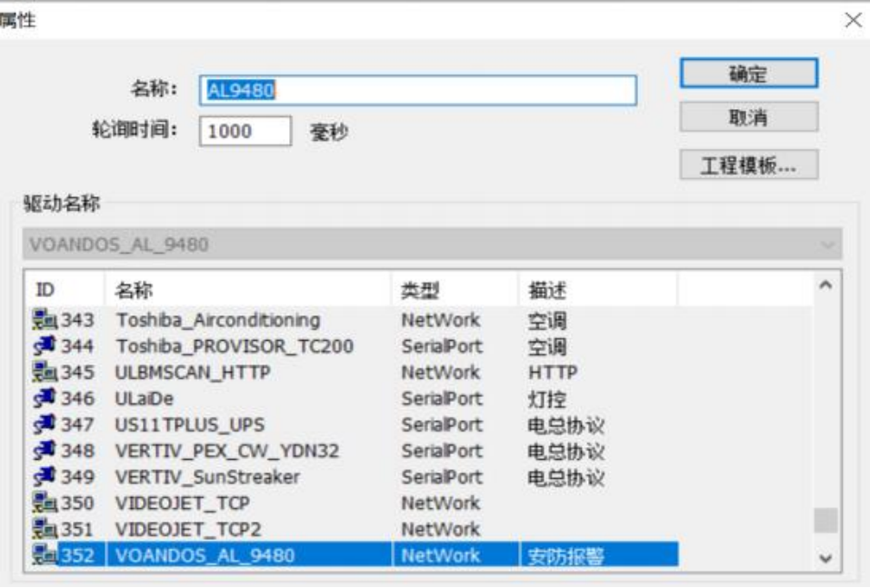Click SerialPort type of VERTIV_SunStreaker
Screen dimensions: 870x588
(x=442, y=477)
